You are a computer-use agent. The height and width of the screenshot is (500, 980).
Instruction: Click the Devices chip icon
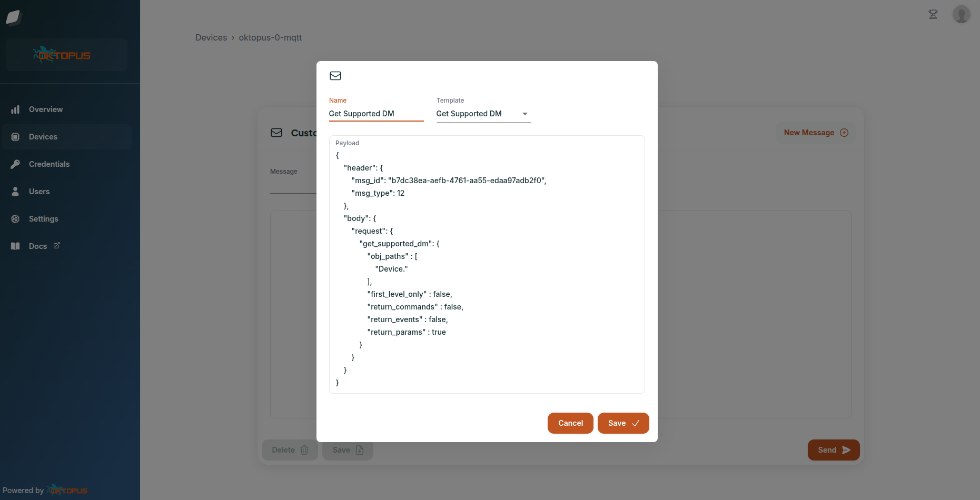coord(15,137)
